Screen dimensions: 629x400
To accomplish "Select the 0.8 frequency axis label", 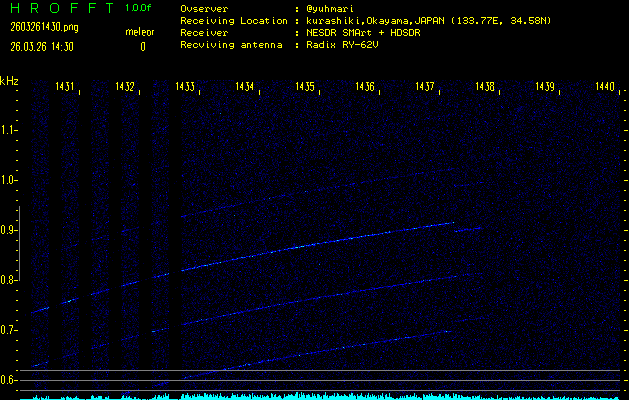I will [x=10, y=280].
